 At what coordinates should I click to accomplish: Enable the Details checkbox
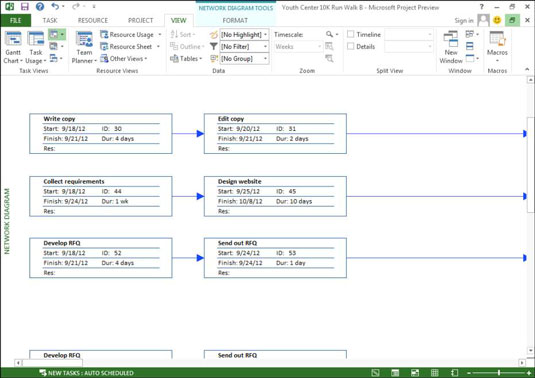click(x=350, y=46)
